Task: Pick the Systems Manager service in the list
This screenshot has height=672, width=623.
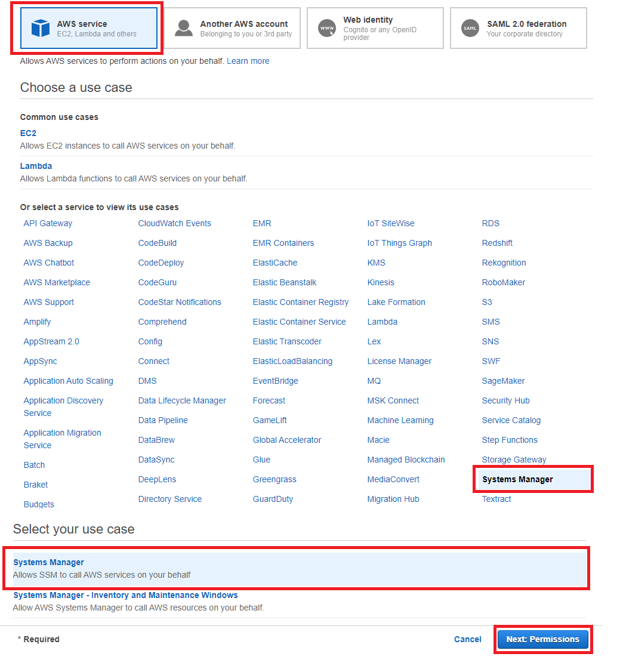Action: [533, 480]
